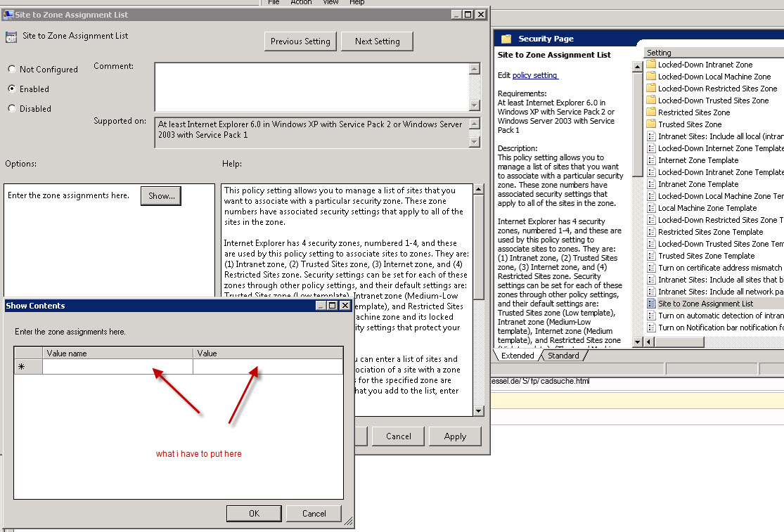Click policy icon beside Internet Zone Template
Viewport: 784px width, 532px height.
point(651,160)
